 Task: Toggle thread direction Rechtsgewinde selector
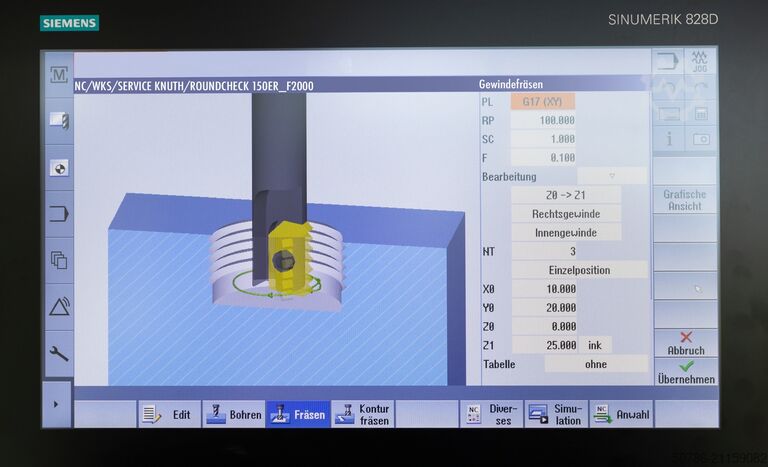[566, 213]
